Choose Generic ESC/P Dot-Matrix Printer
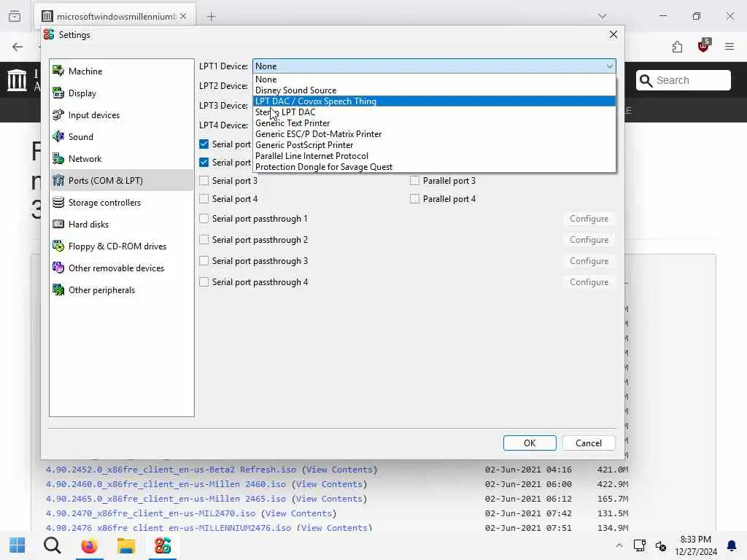Viewport: 747px width, 560px height. click(434, 134)
